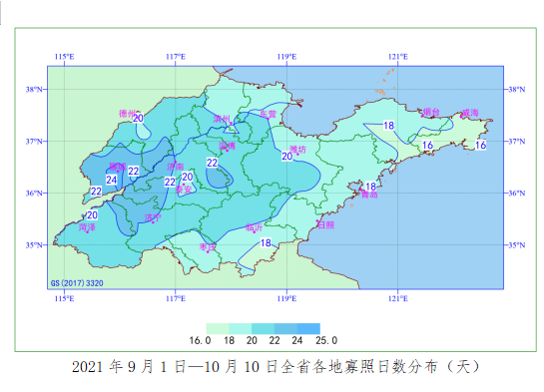
Task: Click the 日照 city label
Action: [x=326, y=225]
